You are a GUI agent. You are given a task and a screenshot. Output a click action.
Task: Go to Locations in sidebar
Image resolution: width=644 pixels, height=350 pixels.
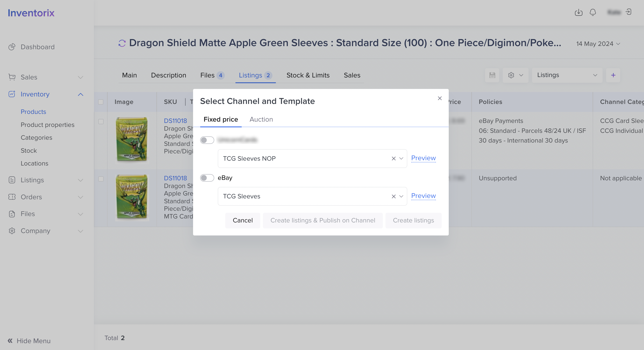[x=34, y=164]
